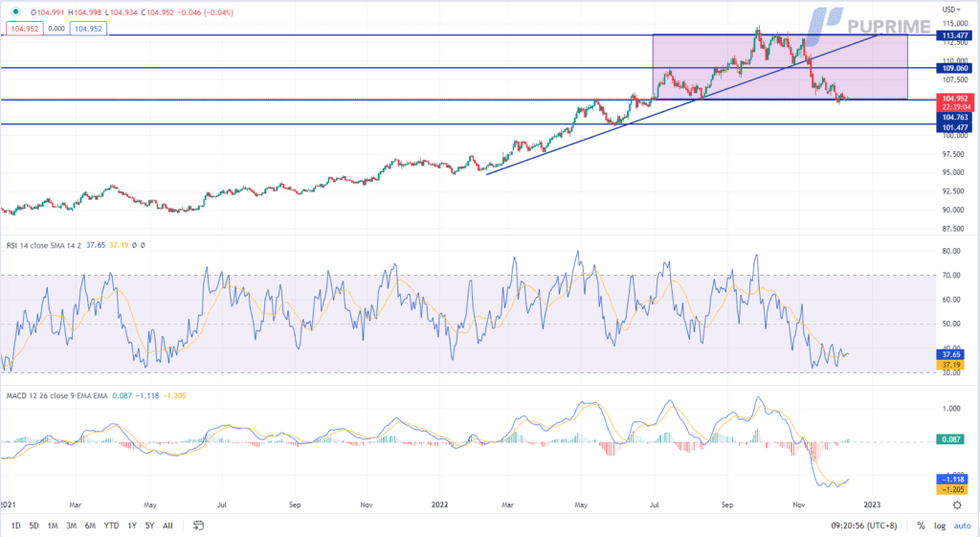Click the 104.763 price level label
The image size is (980, 537).
click(954, 118)
